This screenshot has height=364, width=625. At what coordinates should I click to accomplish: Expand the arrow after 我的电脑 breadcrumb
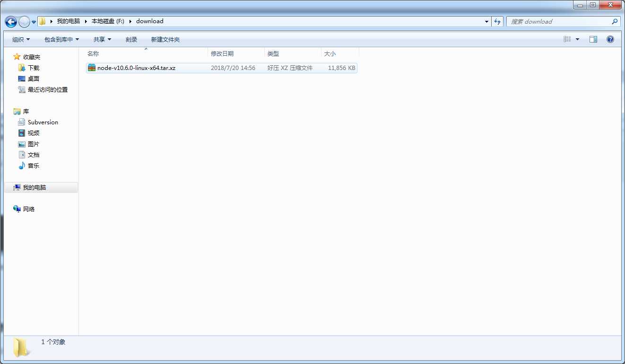[86, 21]
